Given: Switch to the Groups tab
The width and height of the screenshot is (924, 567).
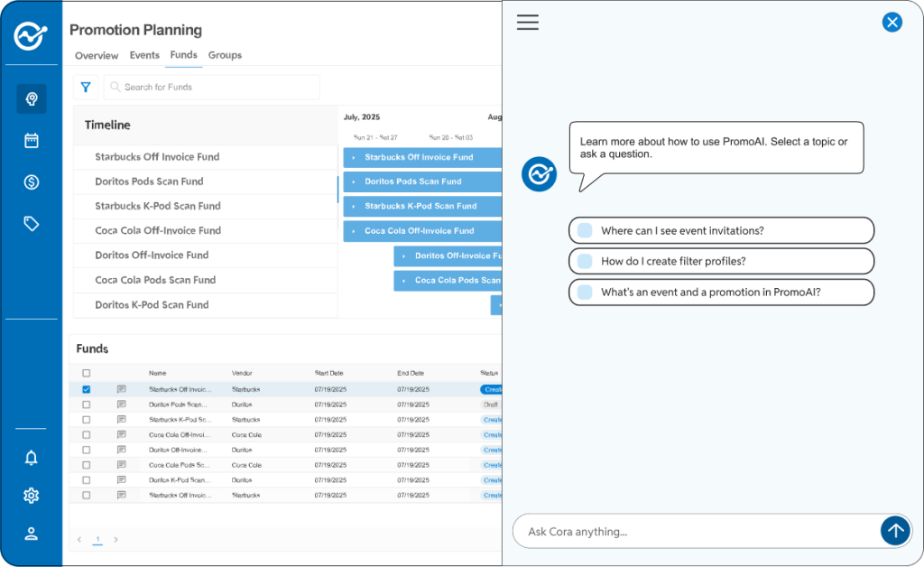Looking at the screenshot, I should 225,55.
